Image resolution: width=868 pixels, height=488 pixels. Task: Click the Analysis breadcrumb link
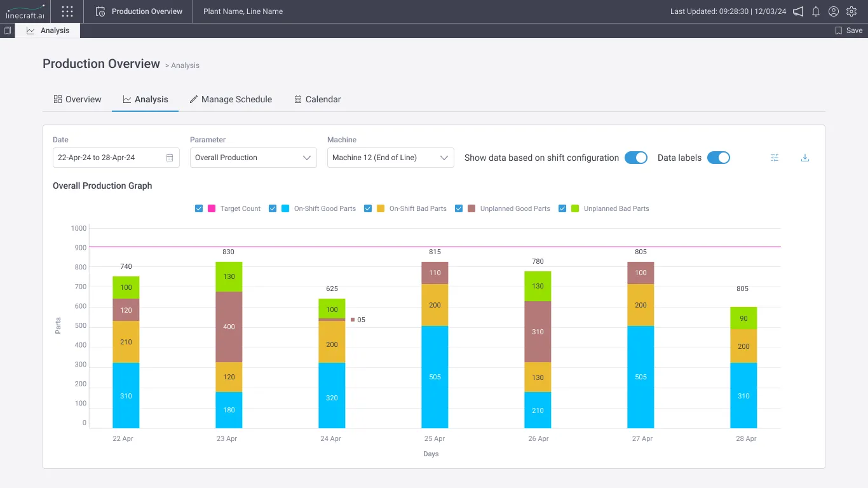click(185, 65)
